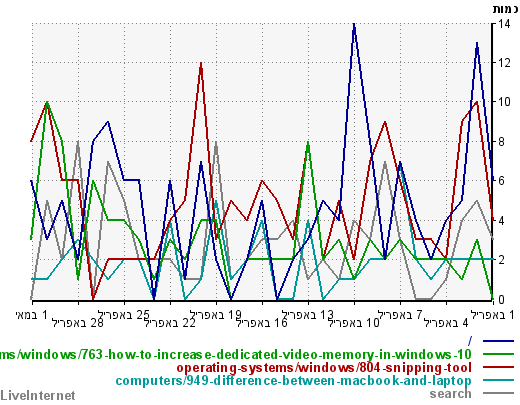
Task: Select the teal macbook-and-laptop legend text
Action: click(x=294, y=381)
